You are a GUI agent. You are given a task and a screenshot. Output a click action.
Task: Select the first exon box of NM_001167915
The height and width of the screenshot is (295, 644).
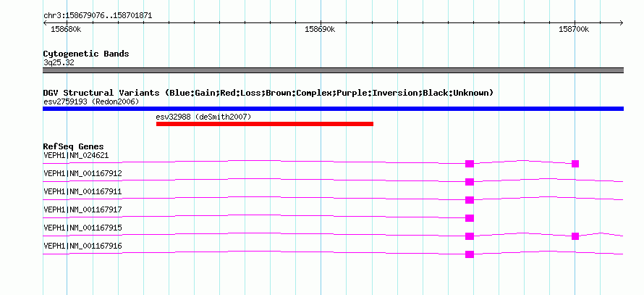(470, 236)
